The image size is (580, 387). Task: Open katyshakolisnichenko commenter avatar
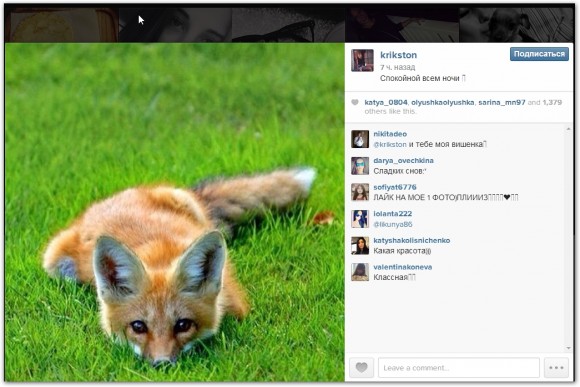tap(360, 246)
